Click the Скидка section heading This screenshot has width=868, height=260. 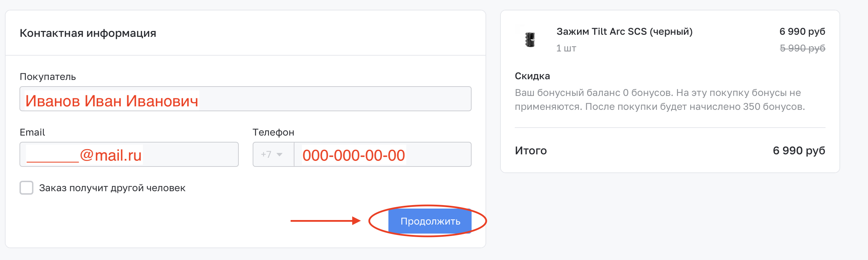(x=532, y=76)
